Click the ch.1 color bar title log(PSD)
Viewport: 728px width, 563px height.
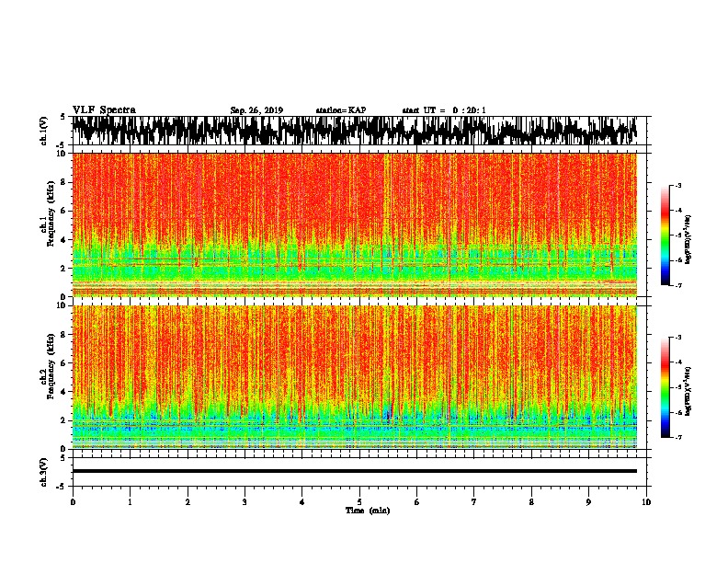pos(688,239)
